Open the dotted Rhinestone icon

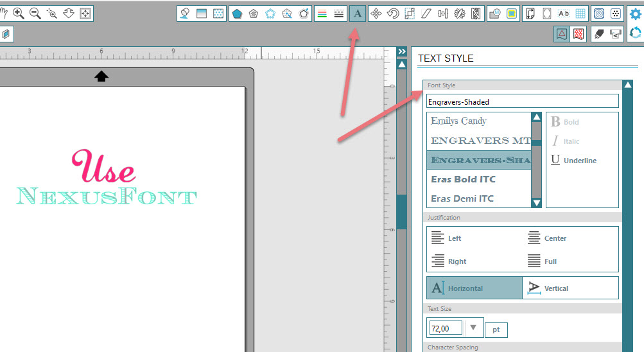(x=616, y=13)
